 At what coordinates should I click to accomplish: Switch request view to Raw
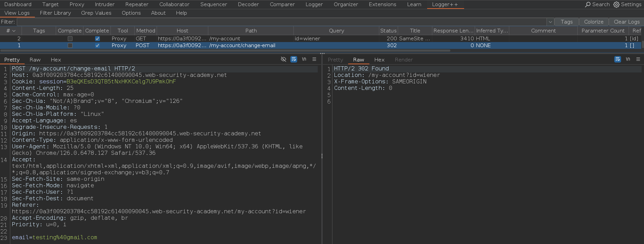pos(35,60)
